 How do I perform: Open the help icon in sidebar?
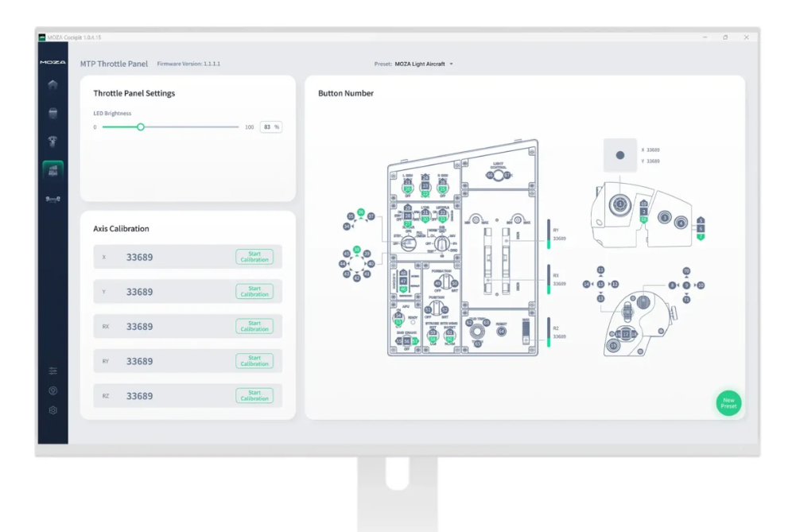coord(53,390)
